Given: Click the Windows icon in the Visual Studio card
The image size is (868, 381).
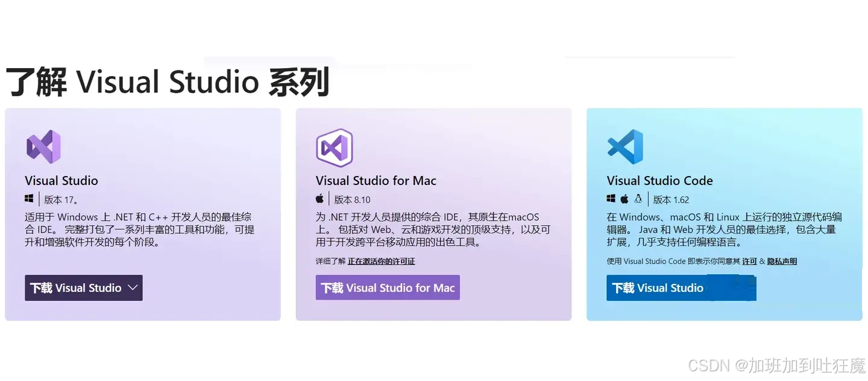Looking at the screenshot, I should click(29, 199).
